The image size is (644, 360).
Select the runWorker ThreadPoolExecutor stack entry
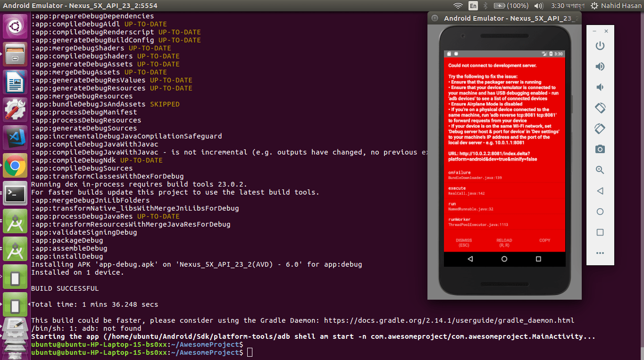coord(504,222)
